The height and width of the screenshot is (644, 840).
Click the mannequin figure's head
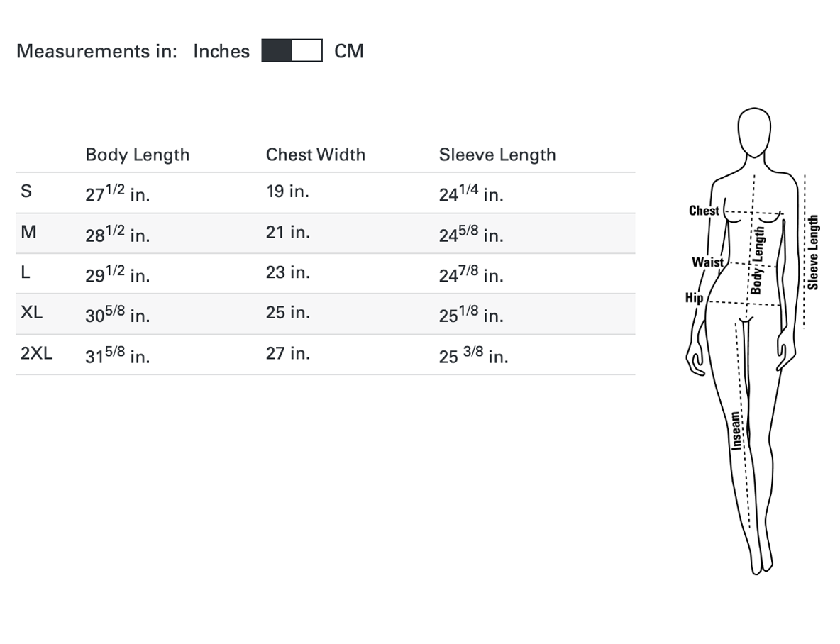pyautogui.click(x=754, y=133)
